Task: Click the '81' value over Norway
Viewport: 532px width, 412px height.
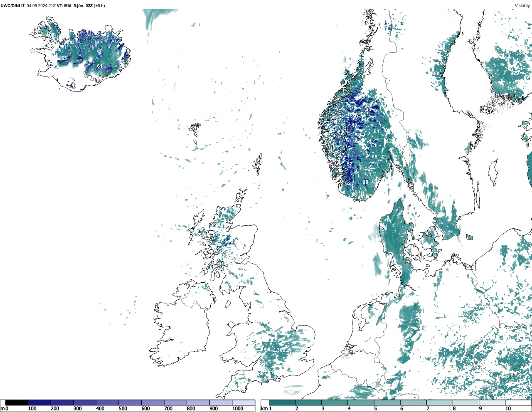Action: pyautogui.click(x=377, y=131)
